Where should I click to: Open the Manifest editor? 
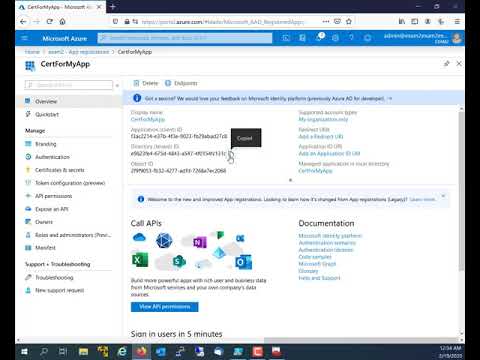[x=45, y=248]
